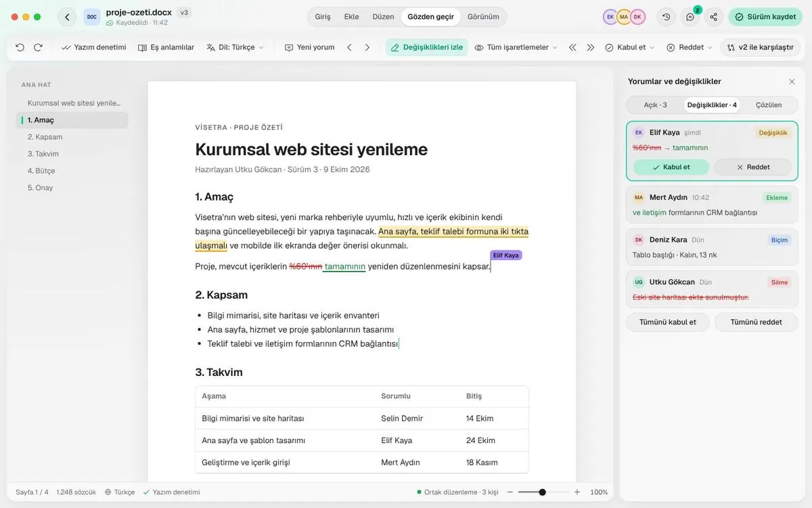
Task: Click the v3 version badge
Action: (x=184, y=12)
